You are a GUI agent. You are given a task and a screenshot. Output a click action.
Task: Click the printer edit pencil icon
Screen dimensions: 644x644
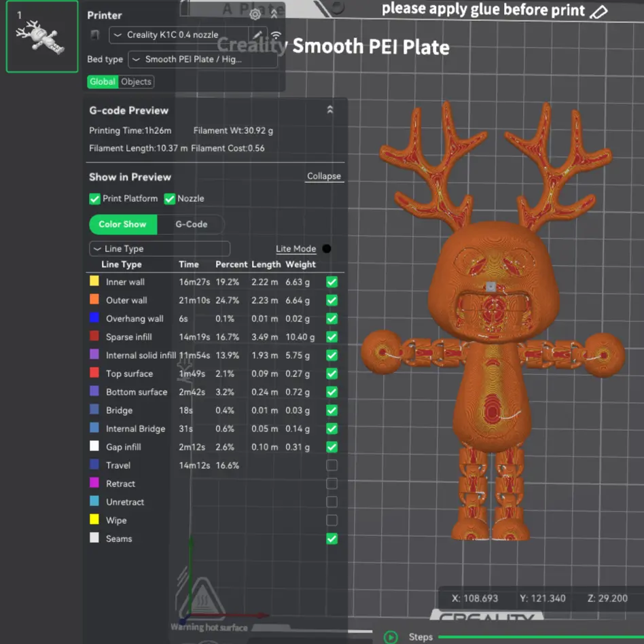click(257, 35)
